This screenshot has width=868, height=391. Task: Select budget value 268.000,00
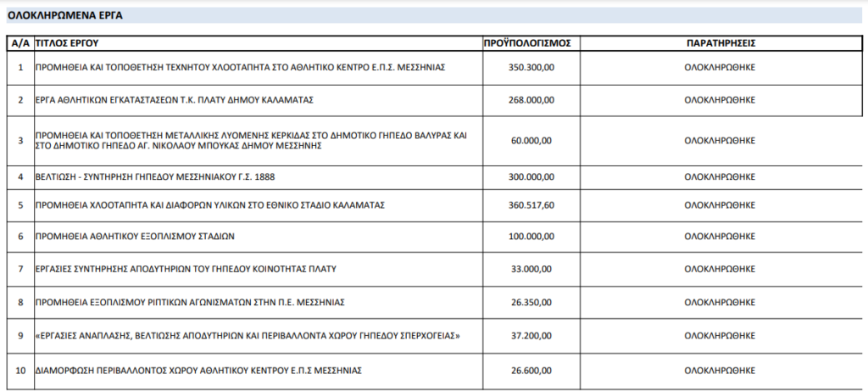click(531, 100)
